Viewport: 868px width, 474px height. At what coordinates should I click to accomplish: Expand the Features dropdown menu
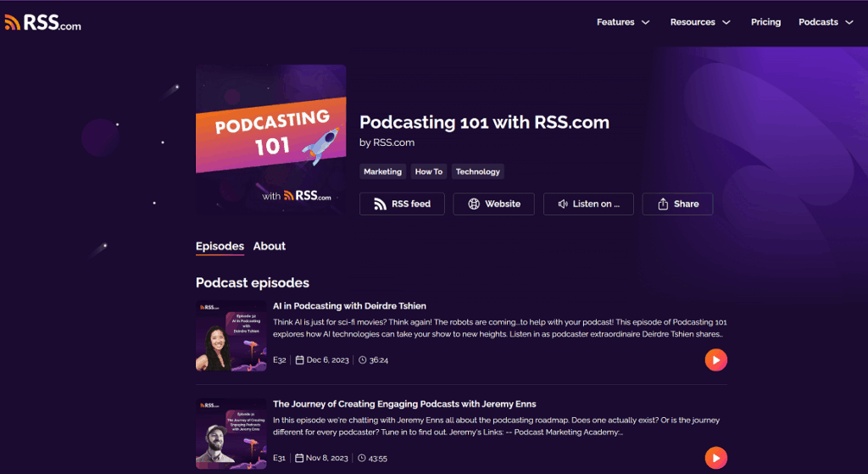[623, 22]
